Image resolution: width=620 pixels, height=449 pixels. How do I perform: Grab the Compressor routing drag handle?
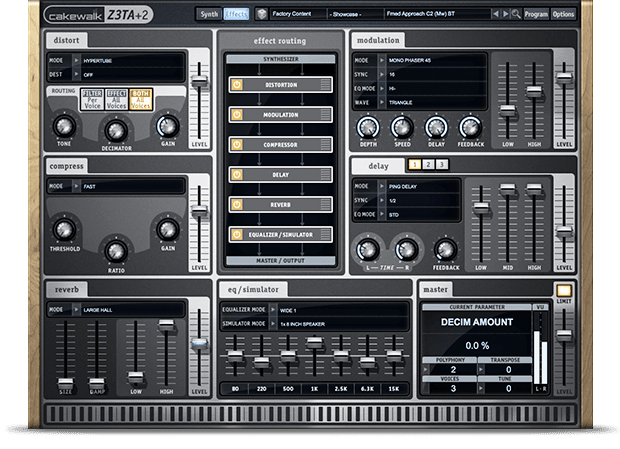(325, 145)
